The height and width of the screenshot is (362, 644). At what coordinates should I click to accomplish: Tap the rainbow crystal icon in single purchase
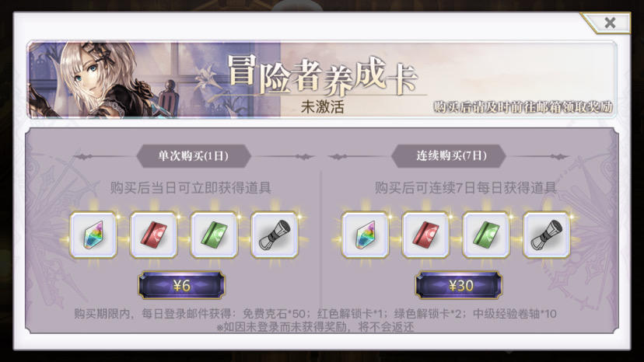tap(93, 235)
